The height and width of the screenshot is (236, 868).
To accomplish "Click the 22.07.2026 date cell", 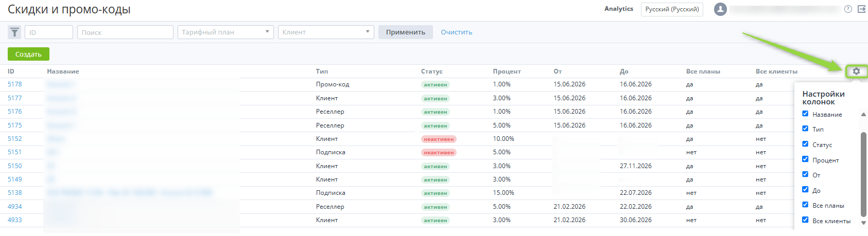I will point(636,193).
